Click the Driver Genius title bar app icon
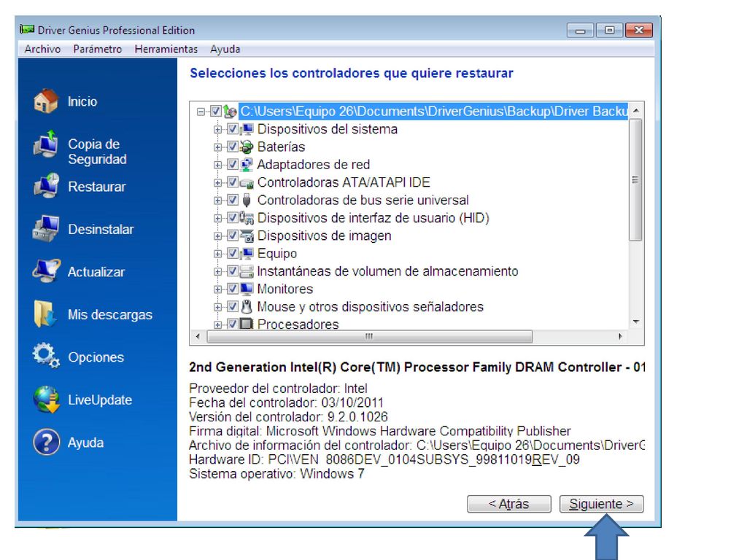 click(27, 29)
